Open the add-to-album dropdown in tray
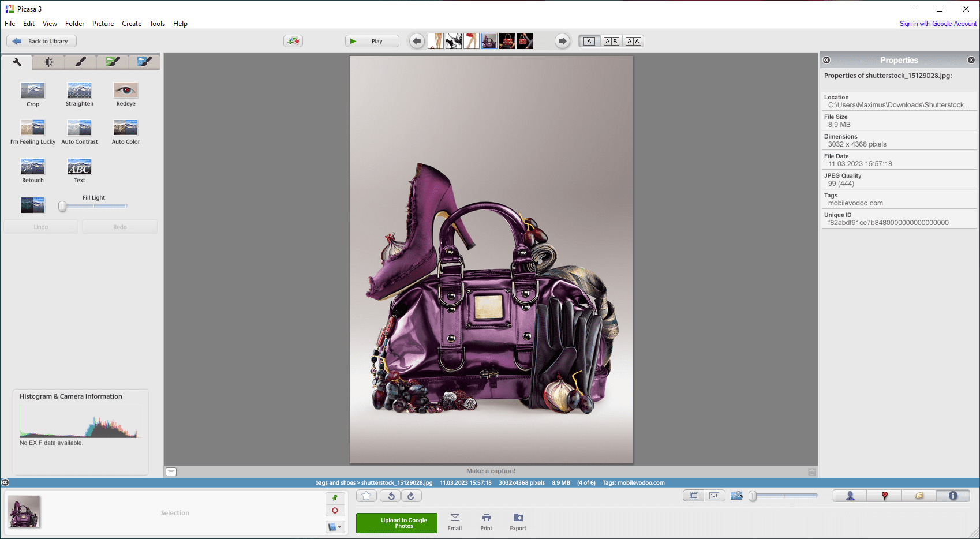 [335, 527]
